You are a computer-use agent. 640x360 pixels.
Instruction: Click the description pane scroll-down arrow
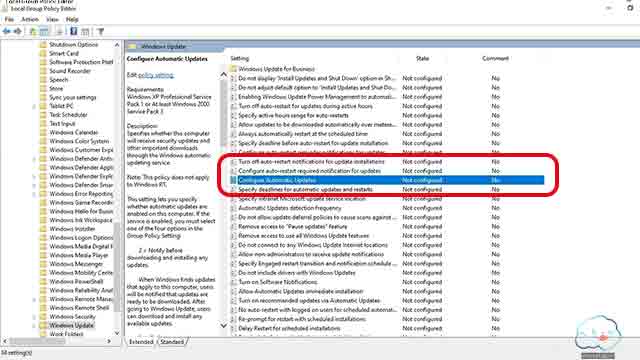tap(223, 326)
